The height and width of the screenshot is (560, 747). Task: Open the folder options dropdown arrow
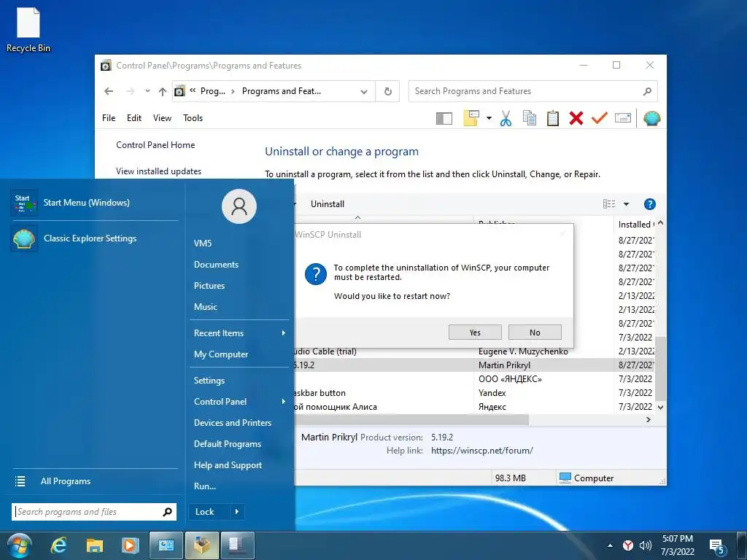(489, 118)
